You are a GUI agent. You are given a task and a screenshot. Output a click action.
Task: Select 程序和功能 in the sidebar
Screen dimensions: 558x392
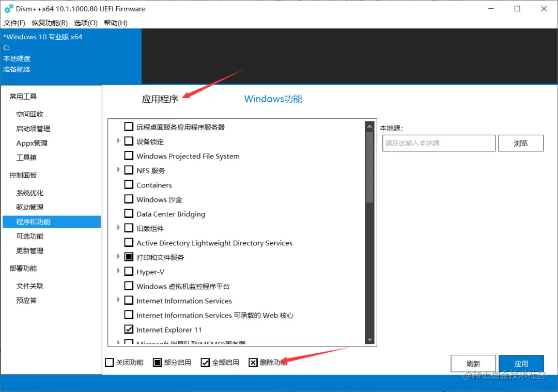coord(52,222)
